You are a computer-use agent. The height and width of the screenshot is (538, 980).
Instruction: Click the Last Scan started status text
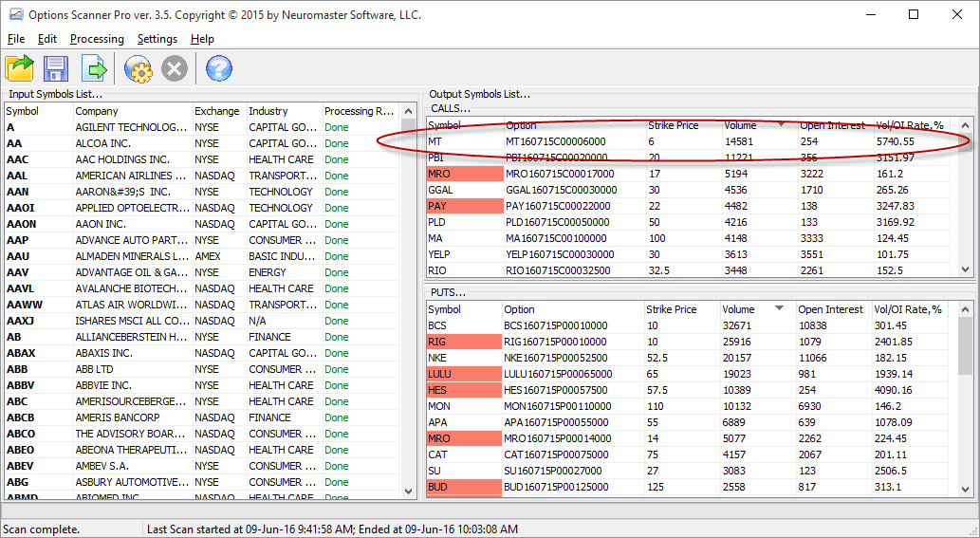tap(332, 529)
